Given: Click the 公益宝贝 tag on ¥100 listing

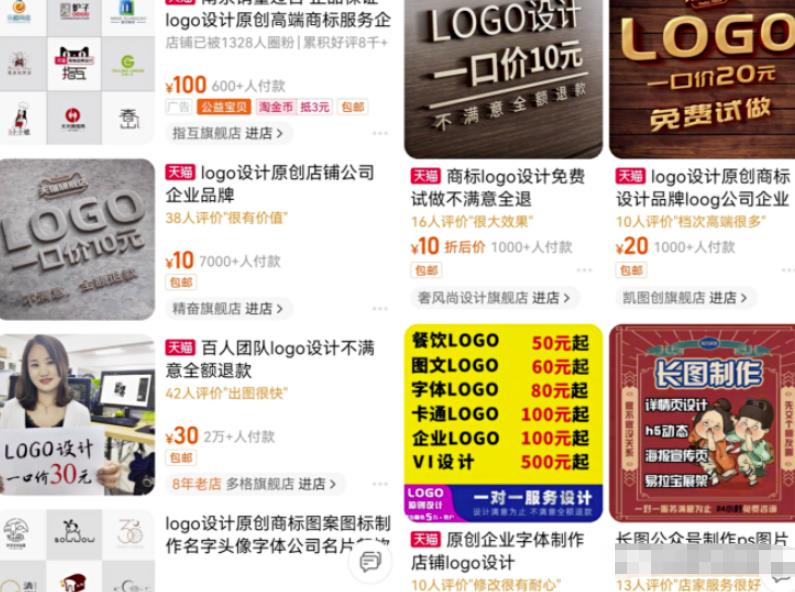Looking at the screenshot, I should click(x=224, y=107).
